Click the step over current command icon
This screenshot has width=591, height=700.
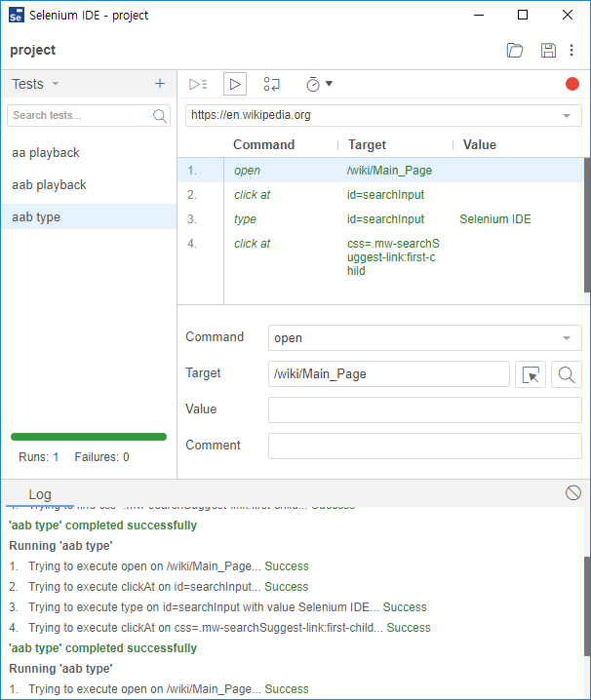click(271, 84)
